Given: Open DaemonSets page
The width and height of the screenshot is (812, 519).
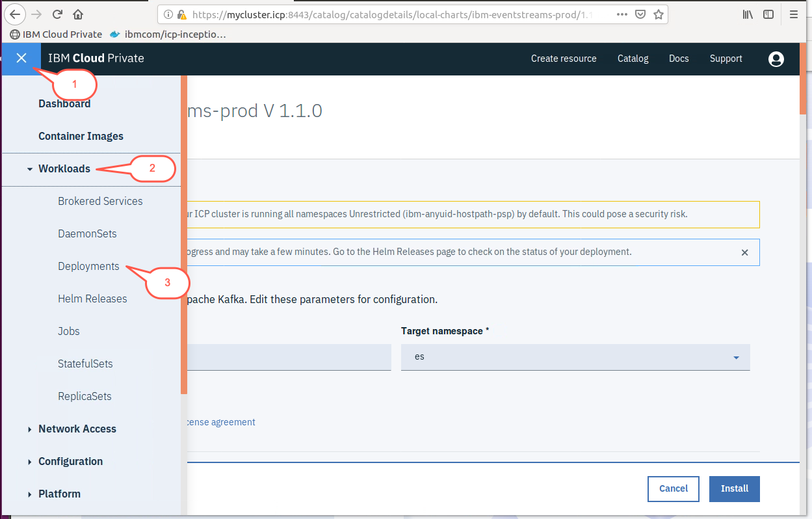Looking at the screenshot, I should (x=87, y=233).
